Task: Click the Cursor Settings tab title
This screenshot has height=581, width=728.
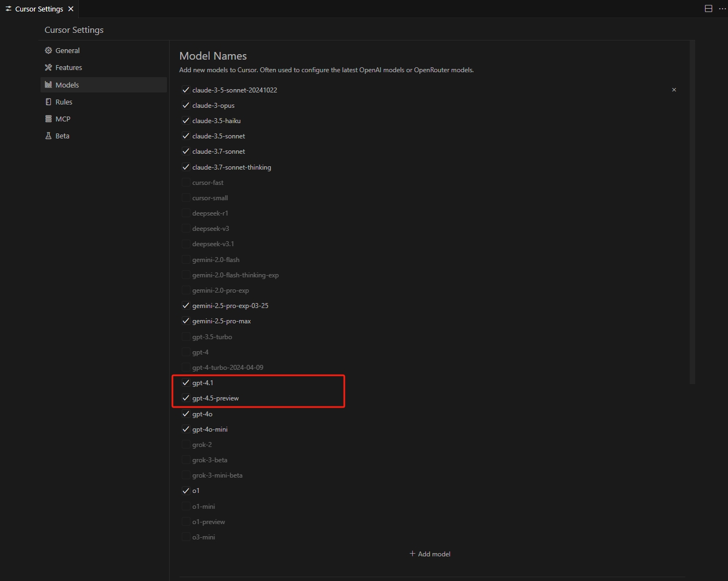Action: 39,9
